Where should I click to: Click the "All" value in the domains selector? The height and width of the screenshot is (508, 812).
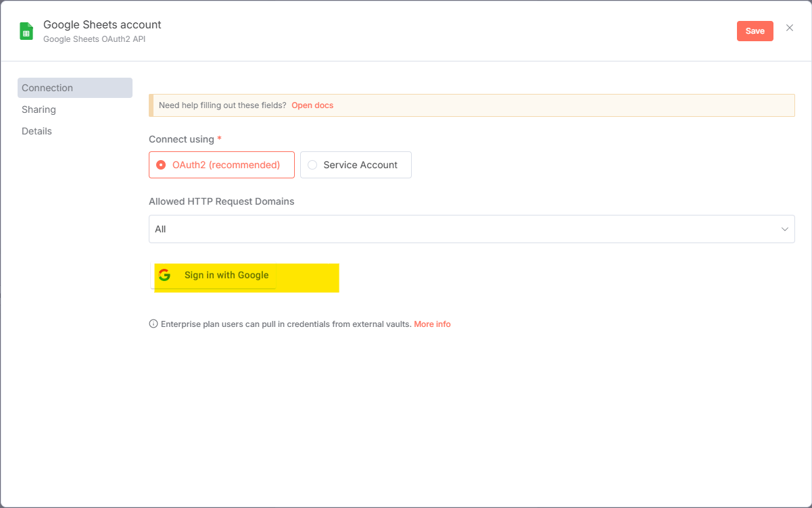point(160,229)
